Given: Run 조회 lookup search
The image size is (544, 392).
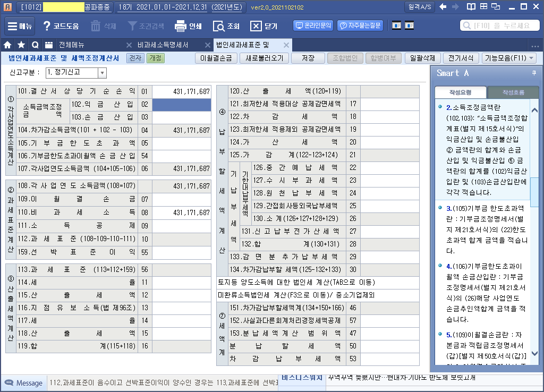Looking at the screenshot, I should 226,26.
